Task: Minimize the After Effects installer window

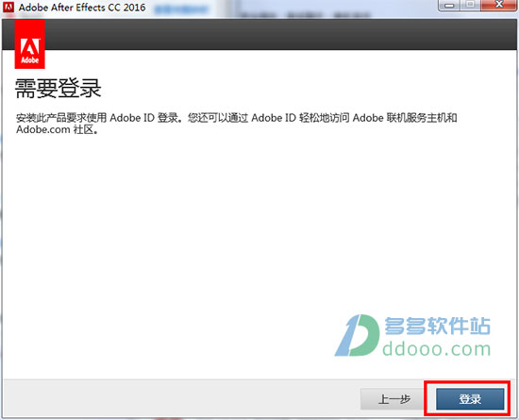Action: pos(449,6)
